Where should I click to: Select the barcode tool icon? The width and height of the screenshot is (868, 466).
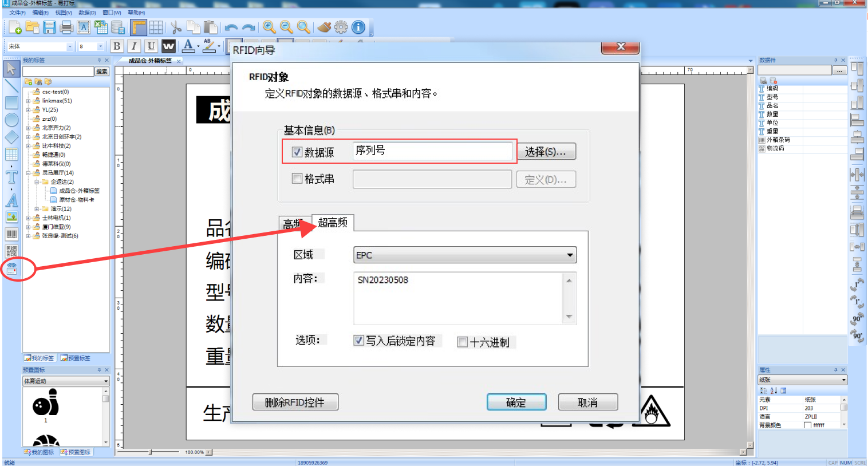tap(11, 234)
